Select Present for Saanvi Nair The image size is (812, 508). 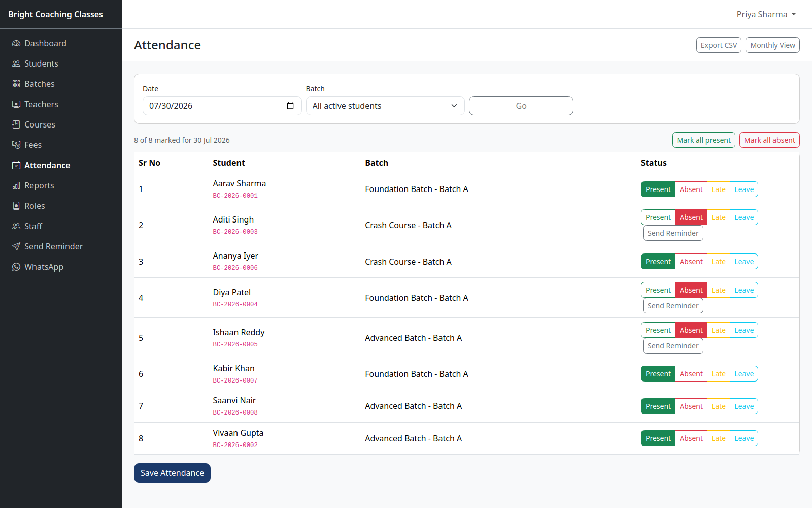[658, 406]
